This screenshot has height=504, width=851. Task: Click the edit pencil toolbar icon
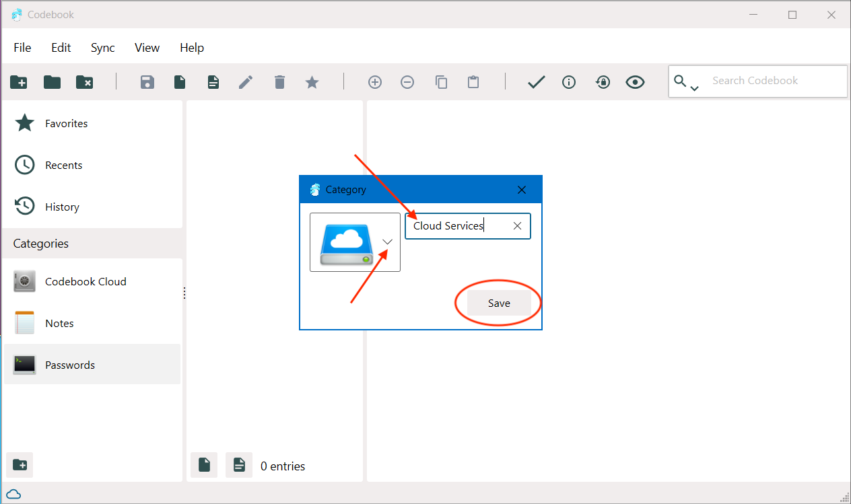coord(246,82)
